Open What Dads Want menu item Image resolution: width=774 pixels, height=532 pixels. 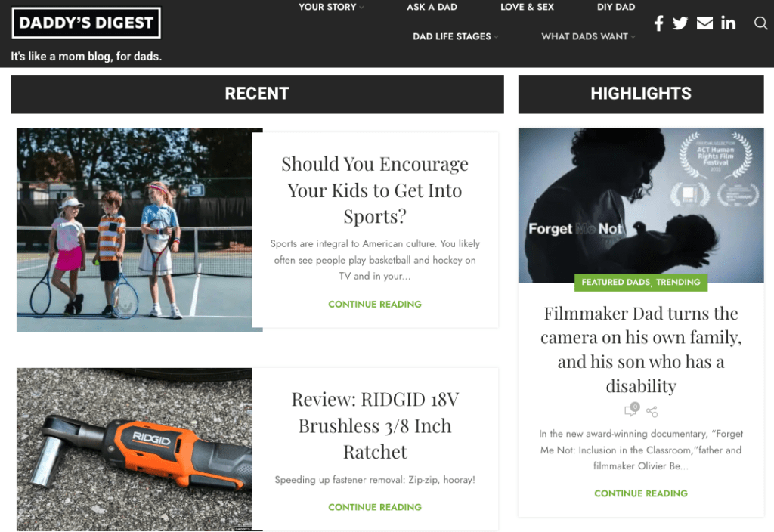[584, 36]
